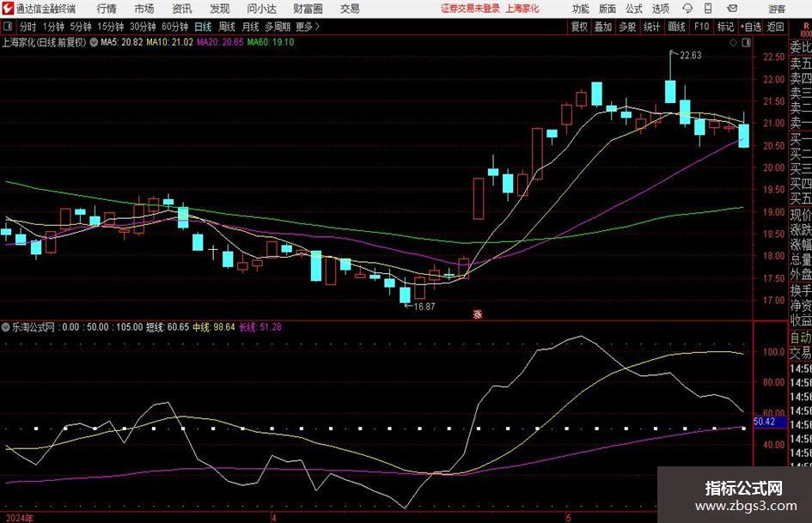Image resolution: width=812 pixels, height=523 pixels.
Task: Click the 返回 back button
Action: tap(775, 27)
